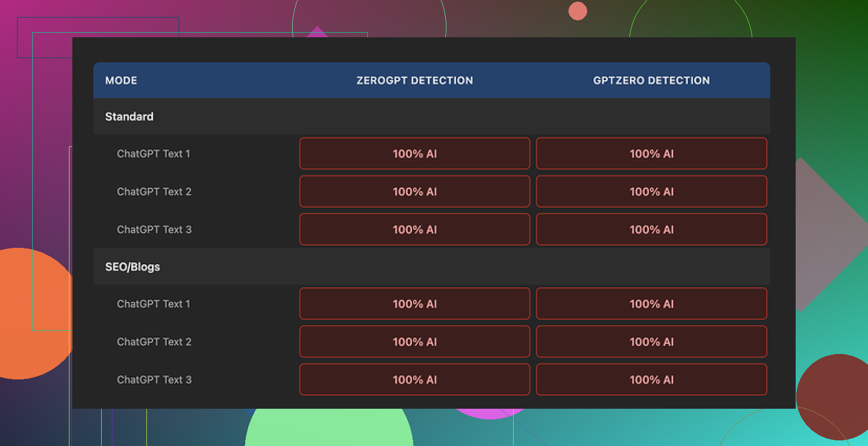Click ChatGPT Text 3 under SEO/Blogs
The width and height of the screenshot is (868, 446).
point(154,379)
